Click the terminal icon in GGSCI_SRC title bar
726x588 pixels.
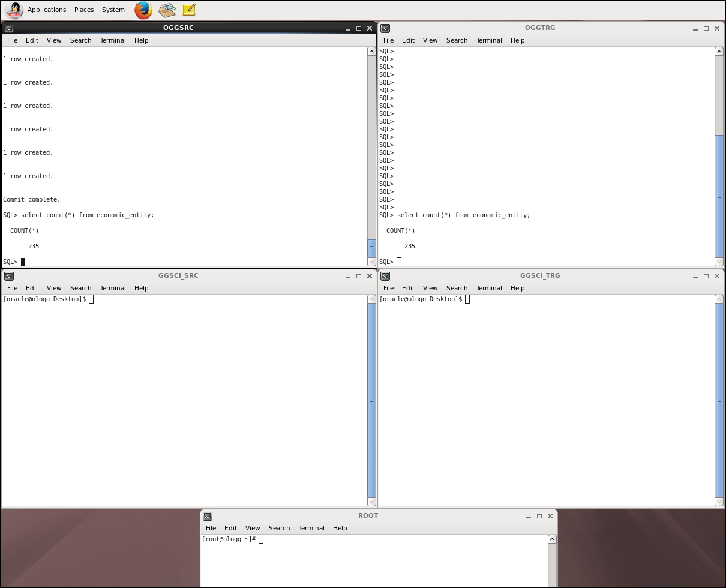(9, 276)
